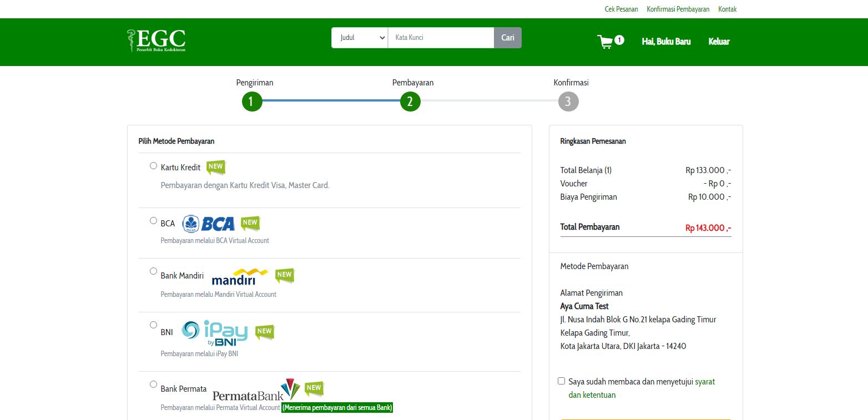
Task: Select the BNI payment option
Action: click(x=153, y=325)
